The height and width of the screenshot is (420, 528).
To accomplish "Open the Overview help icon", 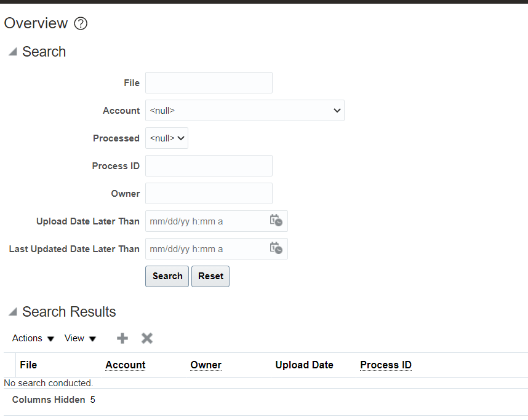I will [x=80, y=23].
